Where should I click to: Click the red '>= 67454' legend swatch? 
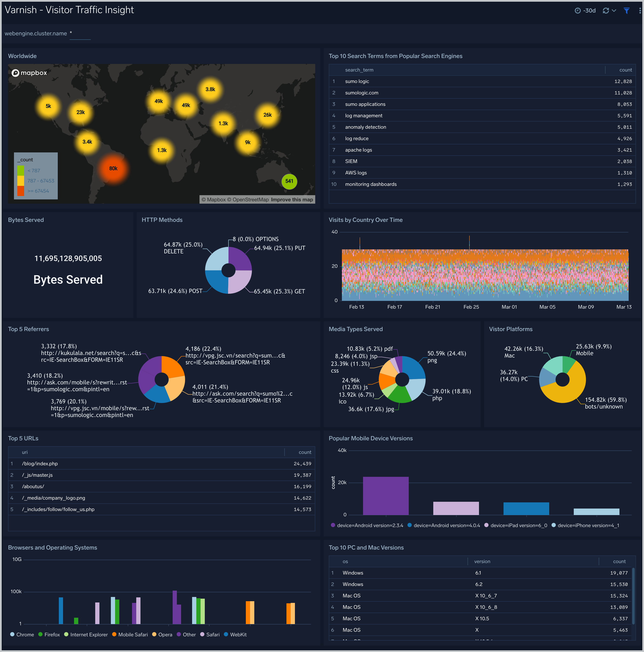[21, 191]
